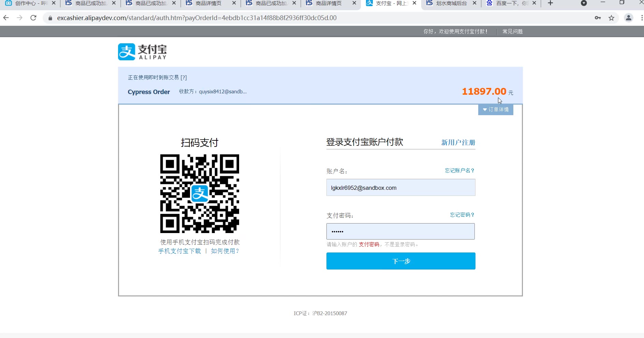
Task: Close the 百度一下 tab
Action: [x=534, y=3]
